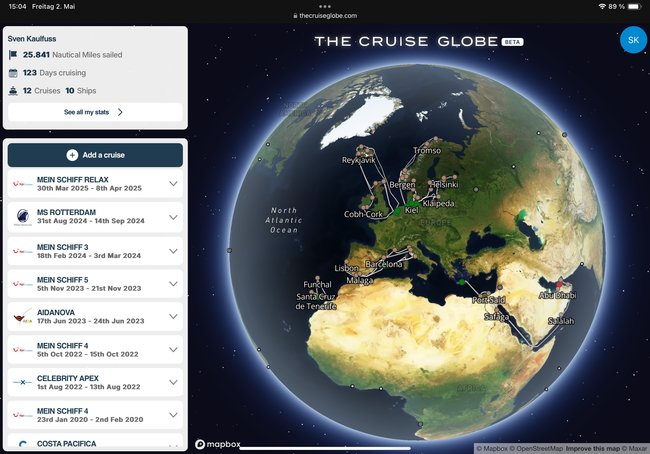The height and width of the screenshot is (454, 650).
Task: Click Add a cruise button
Action: [x=95, y=155]
